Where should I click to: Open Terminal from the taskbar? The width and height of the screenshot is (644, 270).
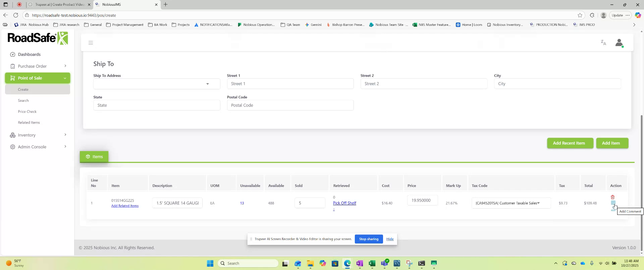coord(422,263)
